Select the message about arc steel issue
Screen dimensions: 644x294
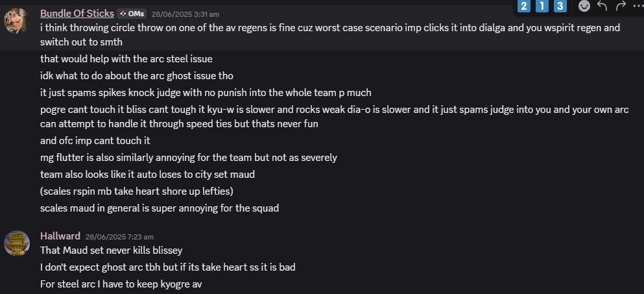126,59
